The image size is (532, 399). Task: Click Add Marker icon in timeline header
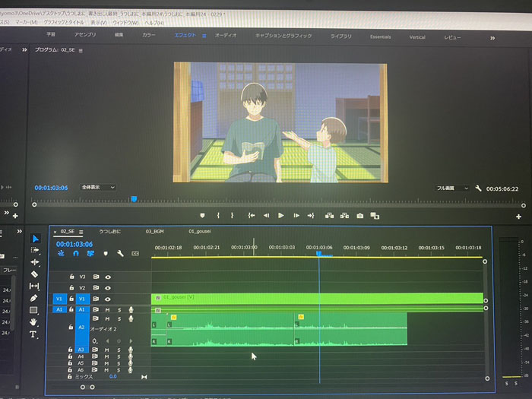106,253
